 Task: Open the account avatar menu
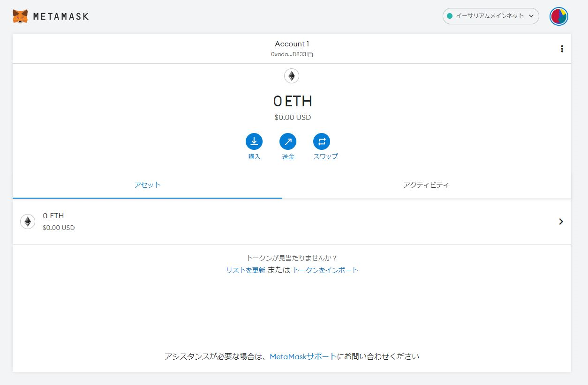[x=558, y=16]
